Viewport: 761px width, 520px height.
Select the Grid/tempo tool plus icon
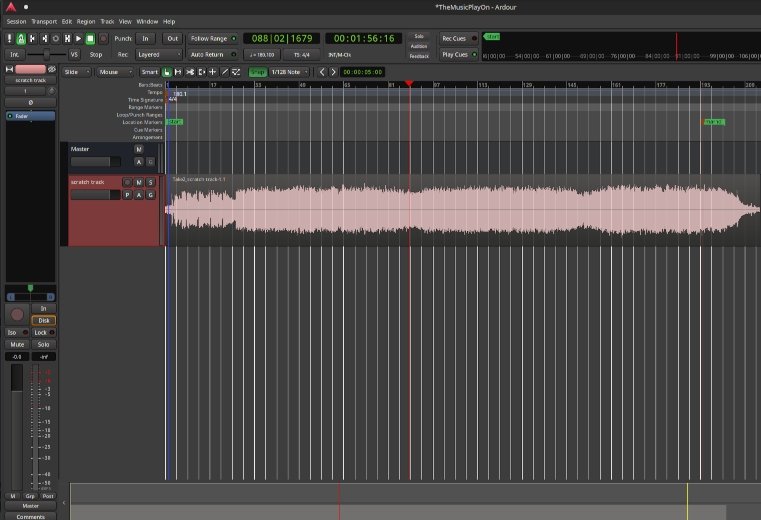pyautogui.click(x=213, y=72)
